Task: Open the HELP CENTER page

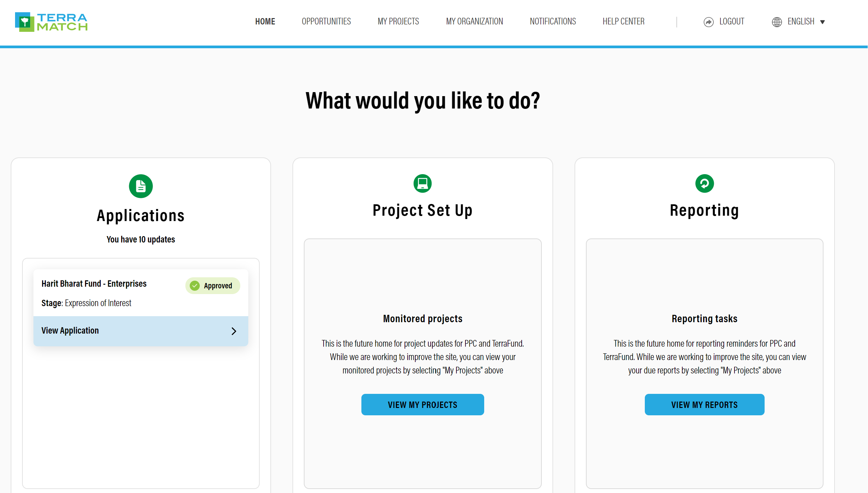Action: tap(624, 21)
